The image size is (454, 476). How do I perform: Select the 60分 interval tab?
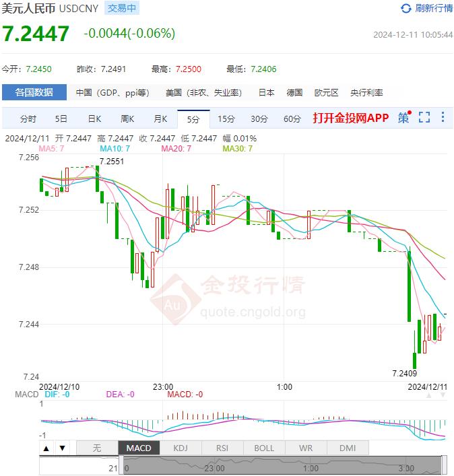[x=292, y=118]
